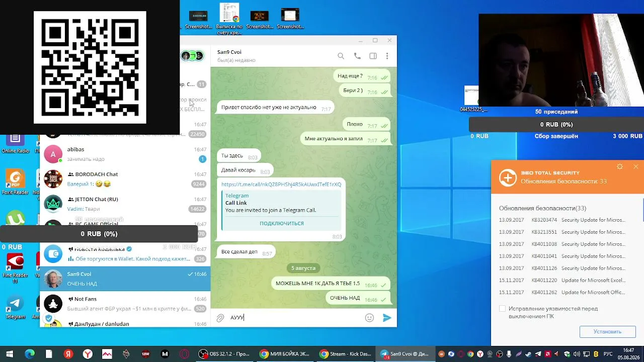
Task: Switch the РУС input language indicator
Action: [608, 354]
